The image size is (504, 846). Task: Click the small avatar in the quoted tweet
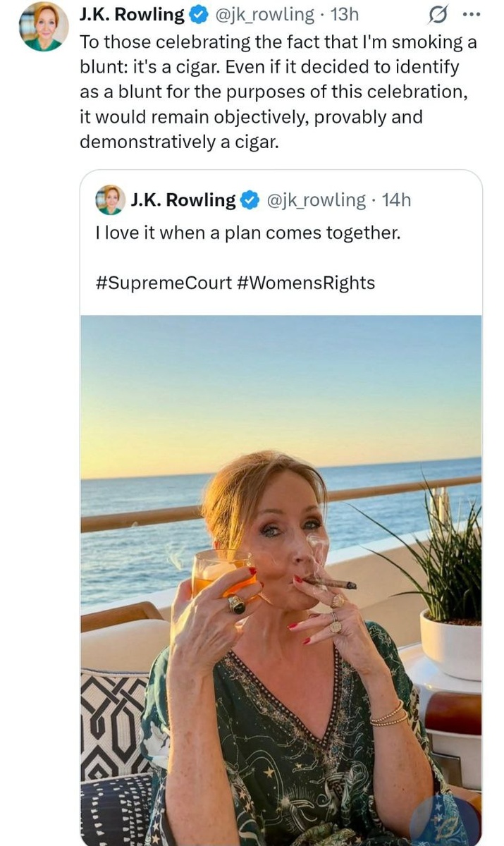click(x=109, y=200)
